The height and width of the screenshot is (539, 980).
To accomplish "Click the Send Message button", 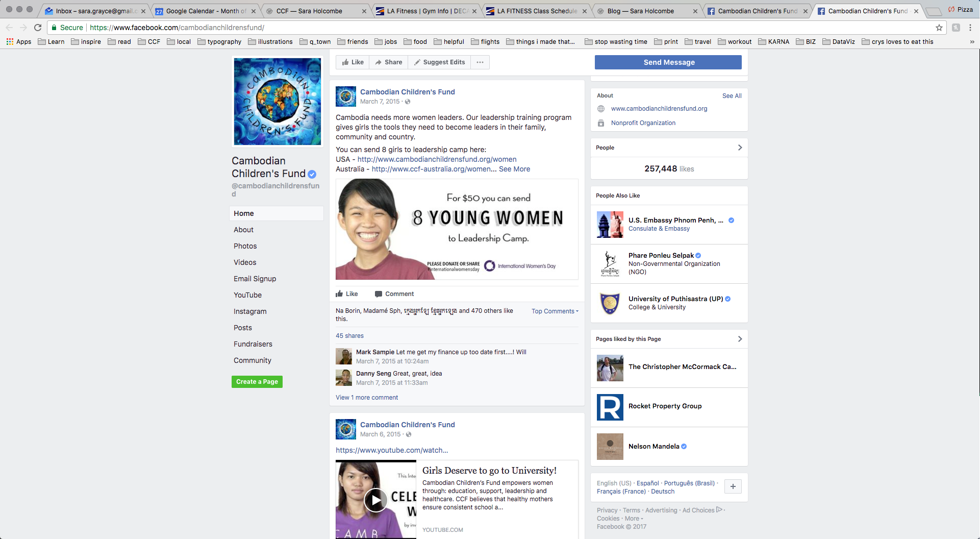I will pyautogui.click(x=668, y=62).
